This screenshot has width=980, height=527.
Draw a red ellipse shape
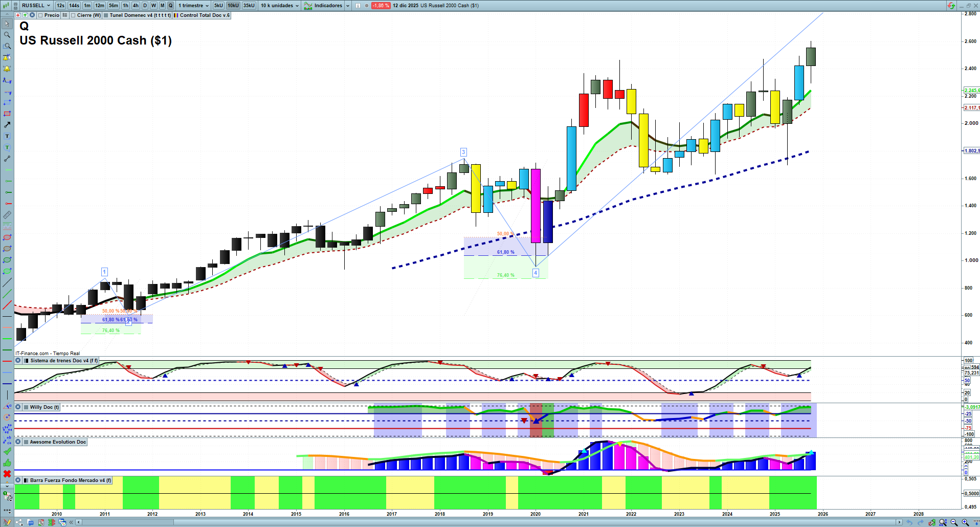(7, 237)
